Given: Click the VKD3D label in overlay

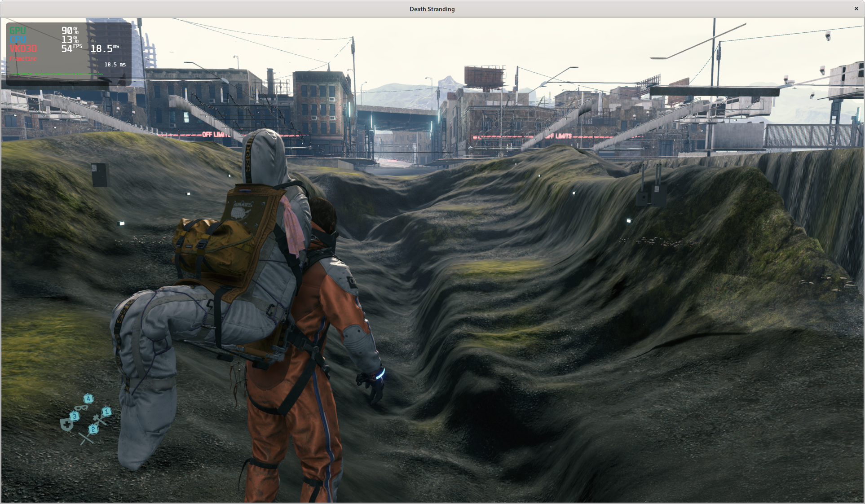Looking at the screenshot, I should click(23, 48).
